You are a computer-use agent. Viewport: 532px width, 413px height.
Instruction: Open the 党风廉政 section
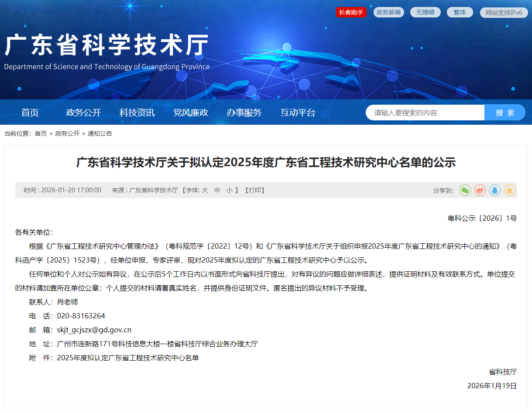[x=190, y=112]
